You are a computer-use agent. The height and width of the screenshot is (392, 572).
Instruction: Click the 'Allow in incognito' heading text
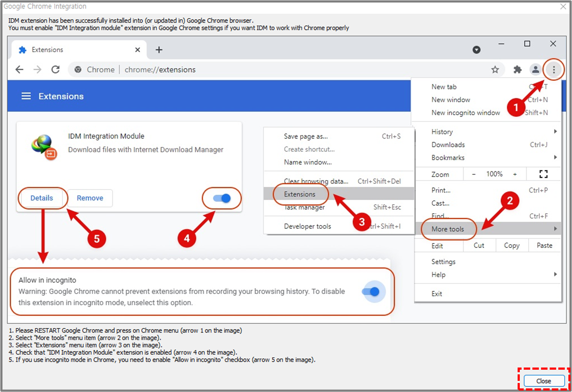tap(48, 280)
